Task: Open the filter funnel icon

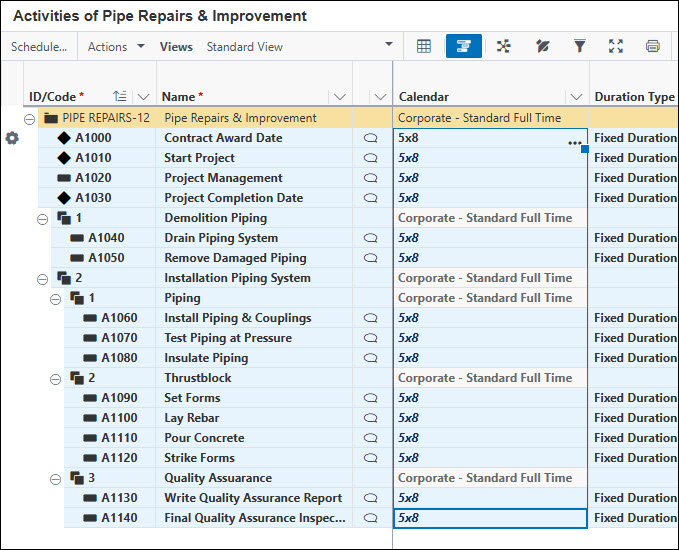Action: [579, 46]
